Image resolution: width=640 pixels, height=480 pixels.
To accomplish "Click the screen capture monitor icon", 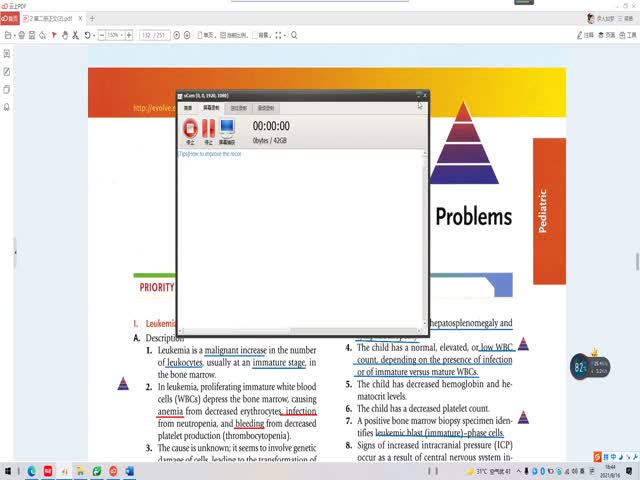I will (227, 129).
